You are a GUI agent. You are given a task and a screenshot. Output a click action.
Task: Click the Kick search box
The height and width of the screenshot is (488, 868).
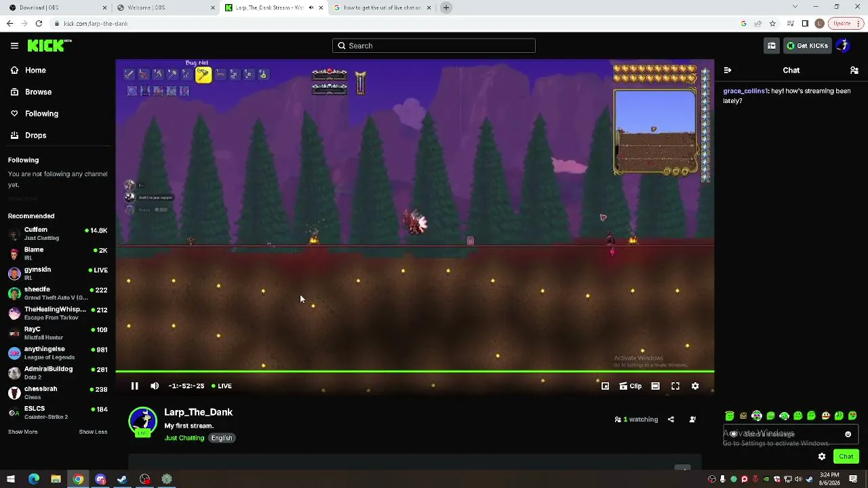click(x=434, y=45)
